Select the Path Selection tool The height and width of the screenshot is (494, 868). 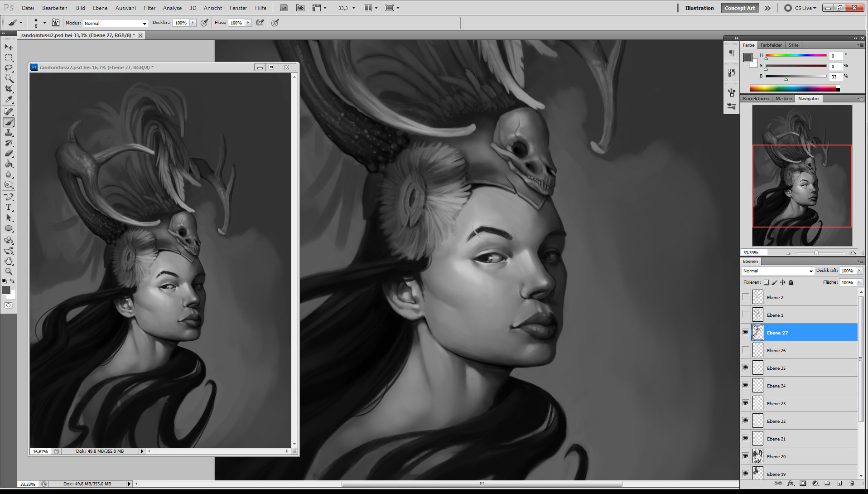(x=9, y=218)
